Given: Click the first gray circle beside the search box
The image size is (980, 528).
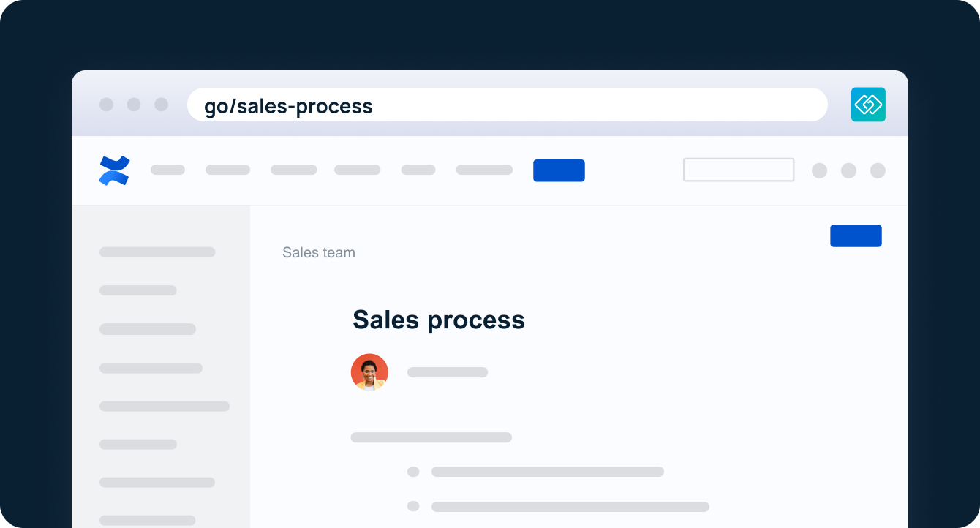Looking at the screenshot, I should click(x=820, y=170).
